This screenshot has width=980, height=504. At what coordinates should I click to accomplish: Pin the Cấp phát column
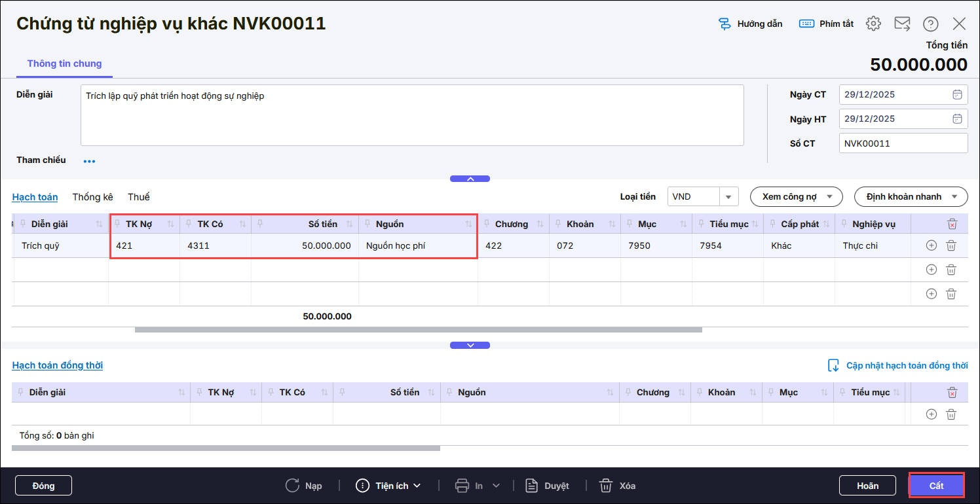click(x=772, y=224)
